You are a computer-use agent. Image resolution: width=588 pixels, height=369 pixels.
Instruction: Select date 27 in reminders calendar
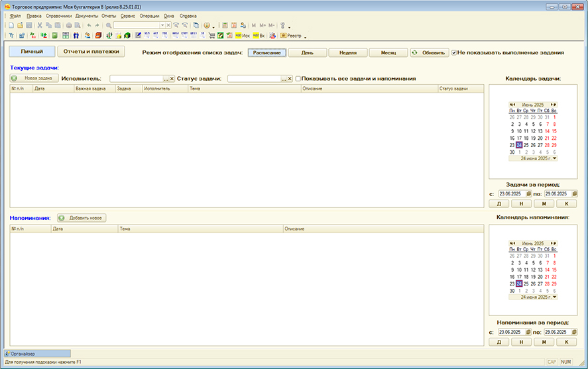(540, 284)
